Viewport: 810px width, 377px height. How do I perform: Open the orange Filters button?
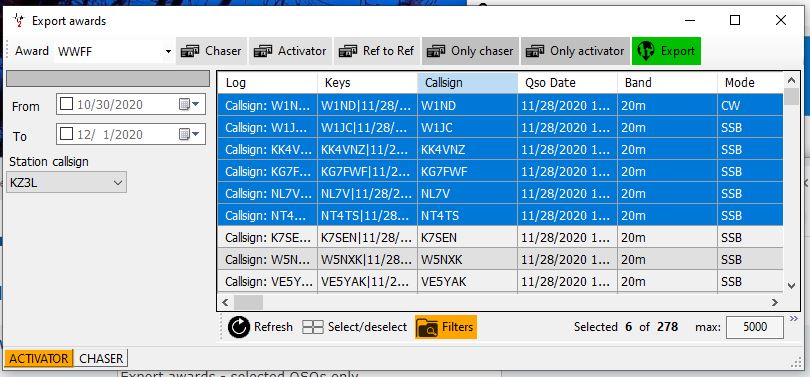(445, 327)
